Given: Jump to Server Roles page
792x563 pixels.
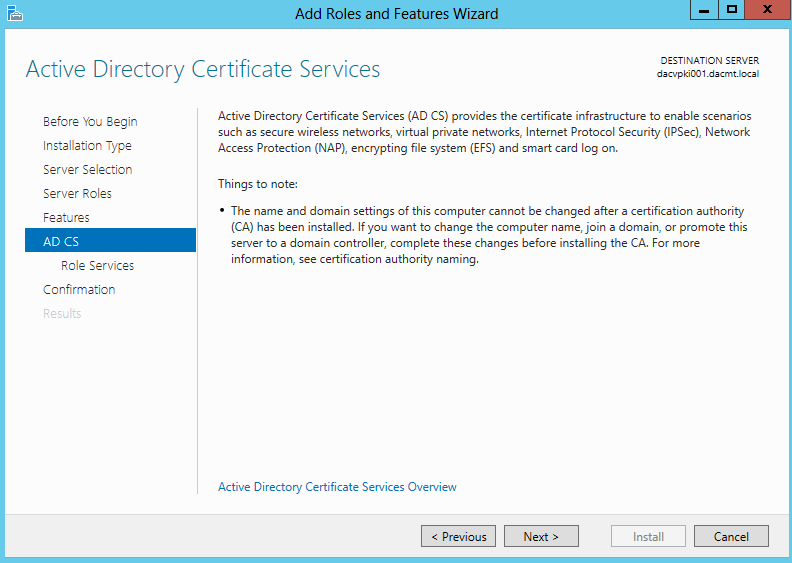Looking at the screenshot, I should click(x=77, y=194).
